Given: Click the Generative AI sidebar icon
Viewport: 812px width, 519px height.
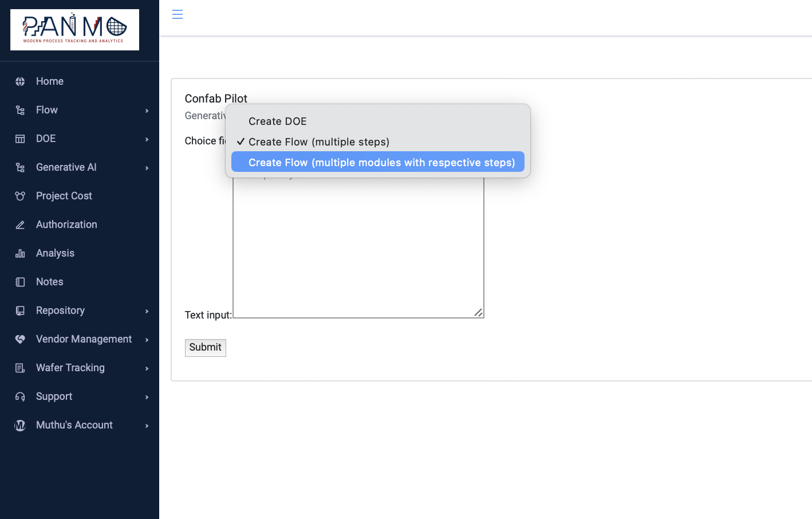Looking at the screenshot, I should click(x=20, y=167).
